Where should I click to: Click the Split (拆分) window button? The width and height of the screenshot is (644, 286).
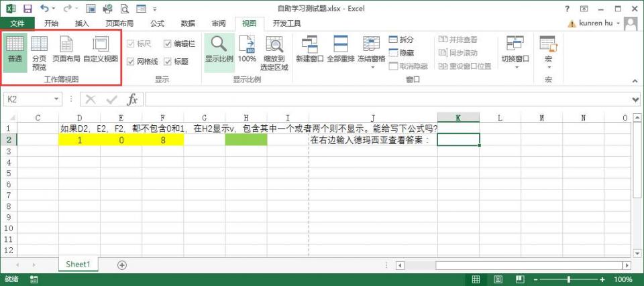[x=401, y=40]
